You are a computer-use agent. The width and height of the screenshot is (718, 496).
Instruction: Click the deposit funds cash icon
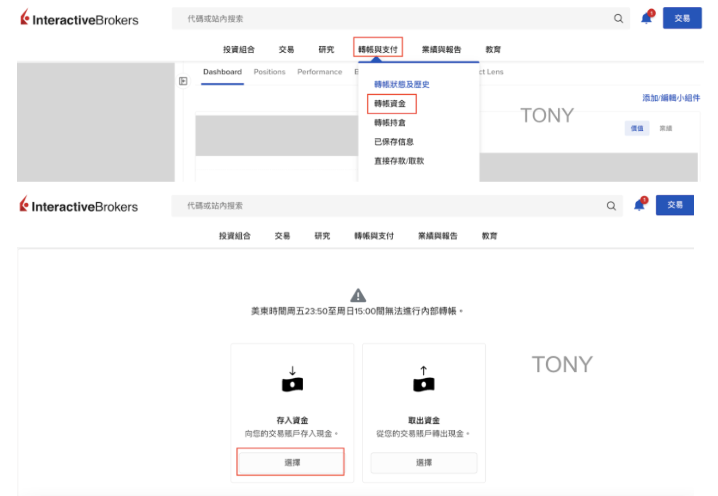pos(292,380)
